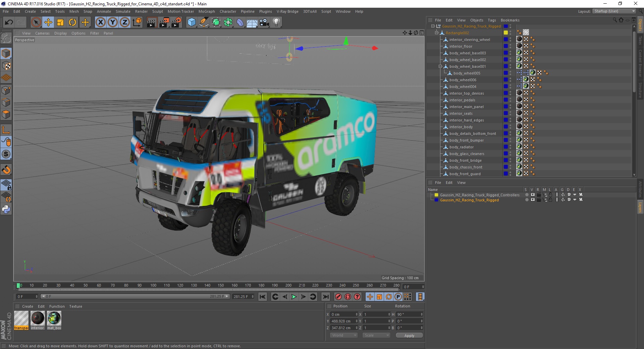This screenshot has height=349, width=644.
Task: Add a Floor environment object
Action: click(x=252, y=22)
